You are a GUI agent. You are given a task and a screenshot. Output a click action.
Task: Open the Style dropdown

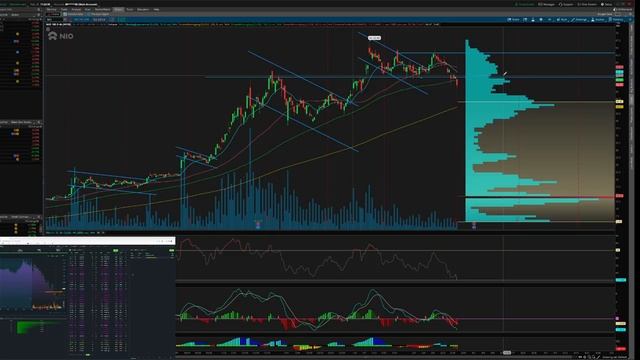[x=562, y=20]
